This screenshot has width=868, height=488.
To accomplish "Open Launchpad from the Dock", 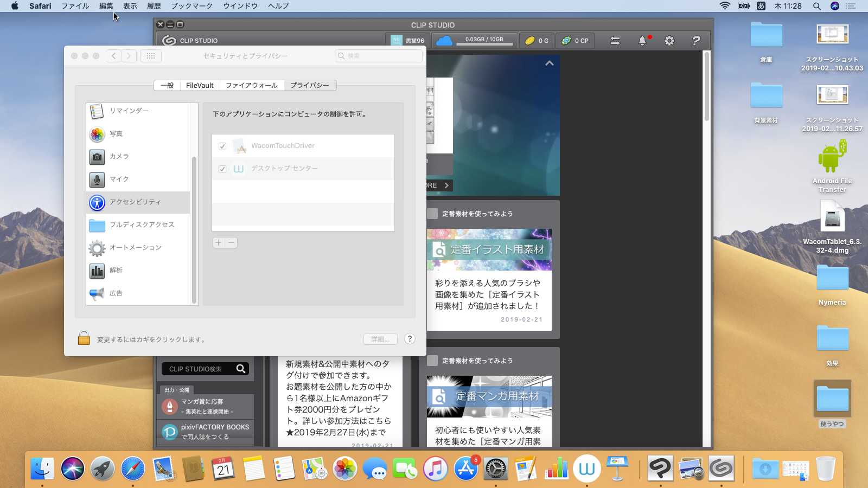I will click(103, 468).
